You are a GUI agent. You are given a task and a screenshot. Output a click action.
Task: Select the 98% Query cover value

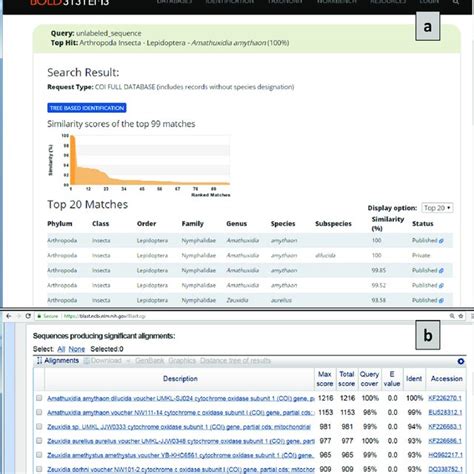click(x=370, y=412)
